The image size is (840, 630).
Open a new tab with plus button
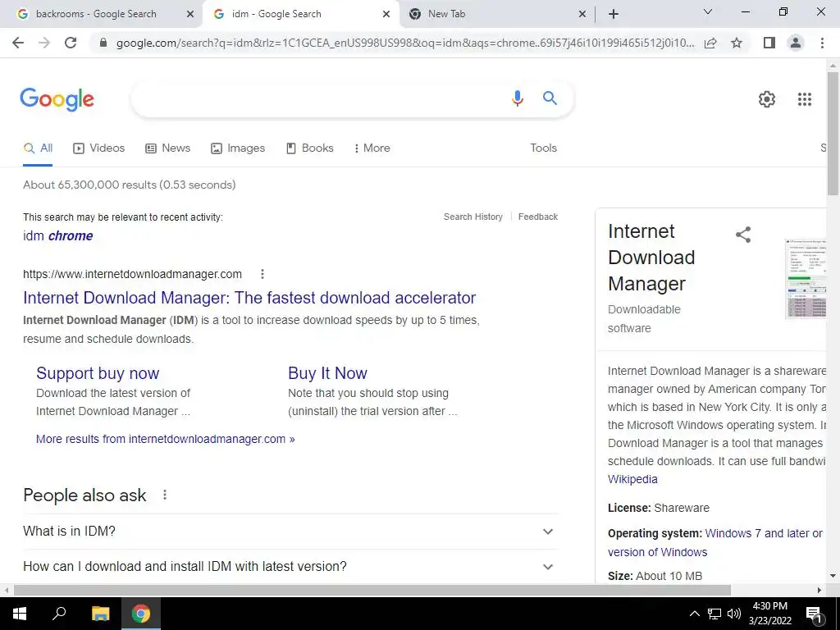coord(614,14)
